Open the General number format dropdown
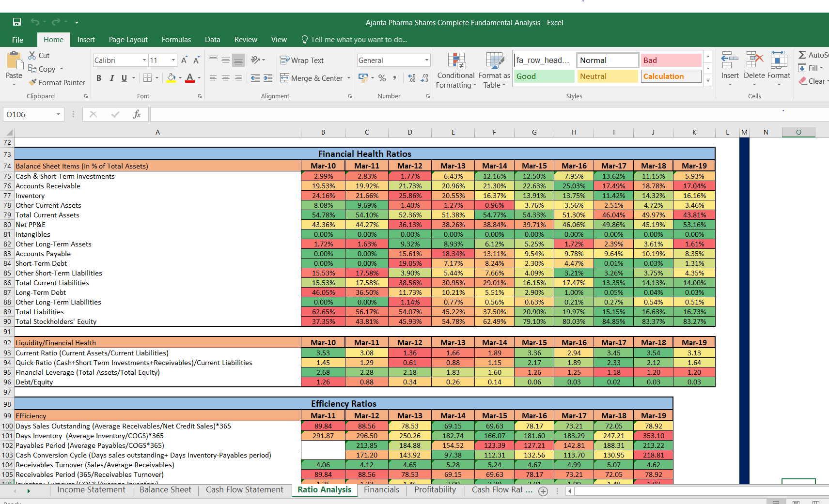829x504 pixels. click(x=427, y=61)
